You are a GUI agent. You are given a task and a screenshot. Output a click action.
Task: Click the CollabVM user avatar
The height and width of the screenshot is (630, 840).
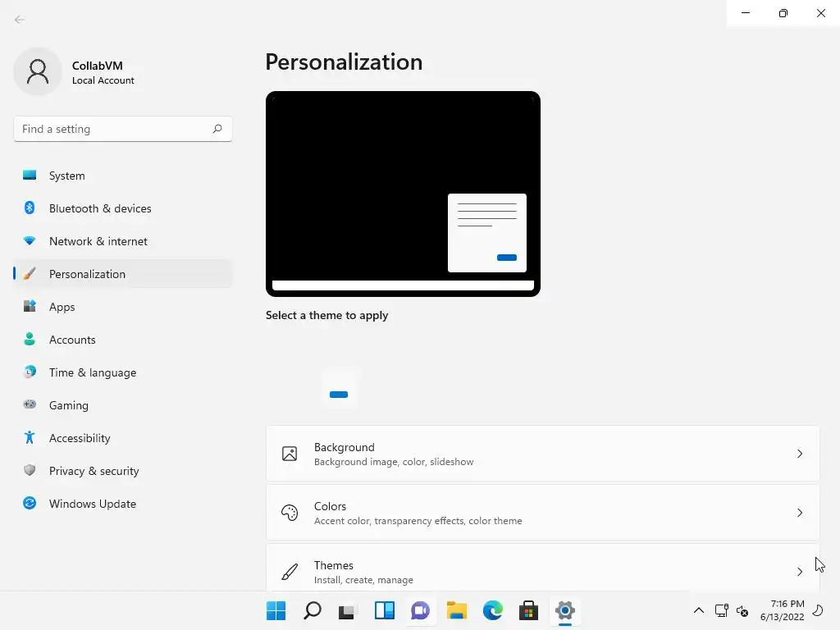tap(38, 71)
